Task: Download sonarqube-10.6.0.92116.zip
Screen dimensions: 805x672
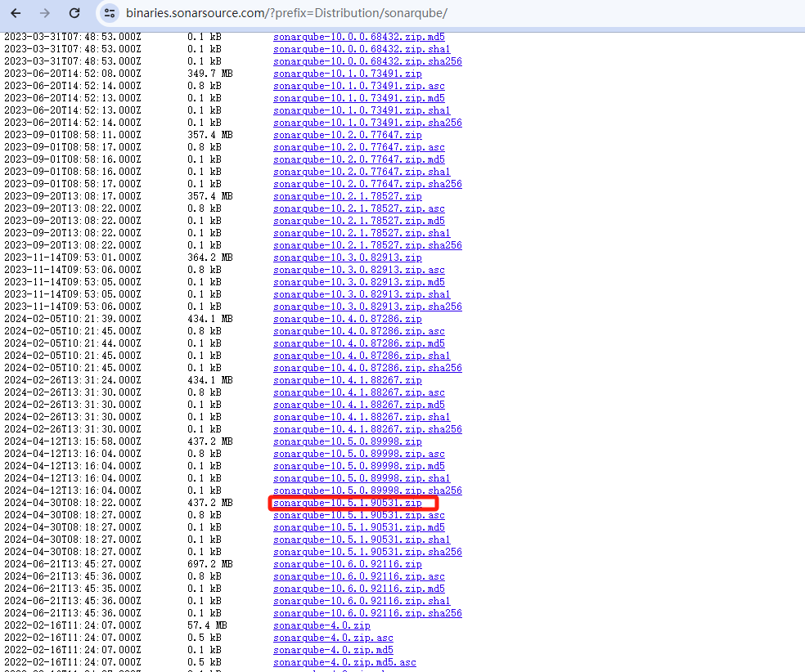Action: 348,564
